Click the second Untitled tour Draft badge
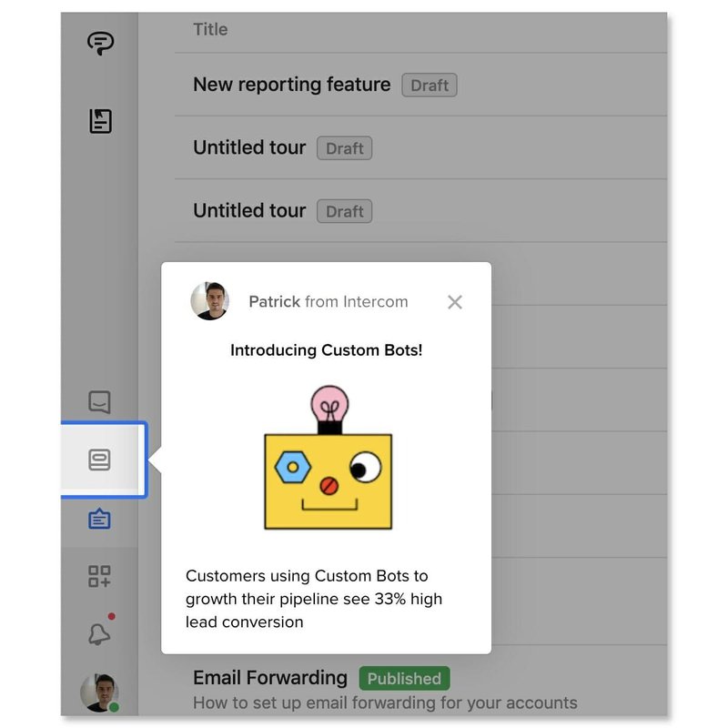Viewport: 728px width, 728px height. 344,211
